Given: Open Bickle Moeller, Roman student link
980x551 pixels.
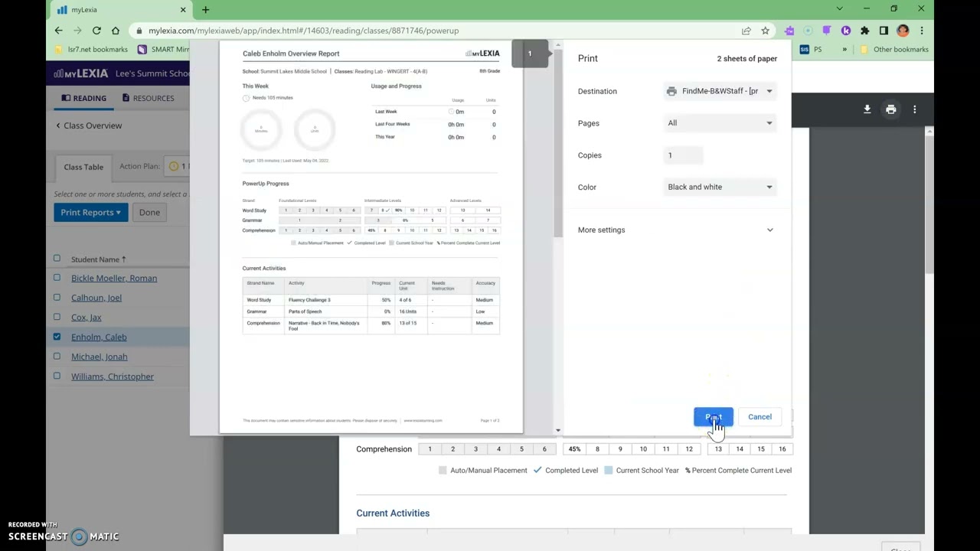Looking at the screenshot, I should (114, 278).
